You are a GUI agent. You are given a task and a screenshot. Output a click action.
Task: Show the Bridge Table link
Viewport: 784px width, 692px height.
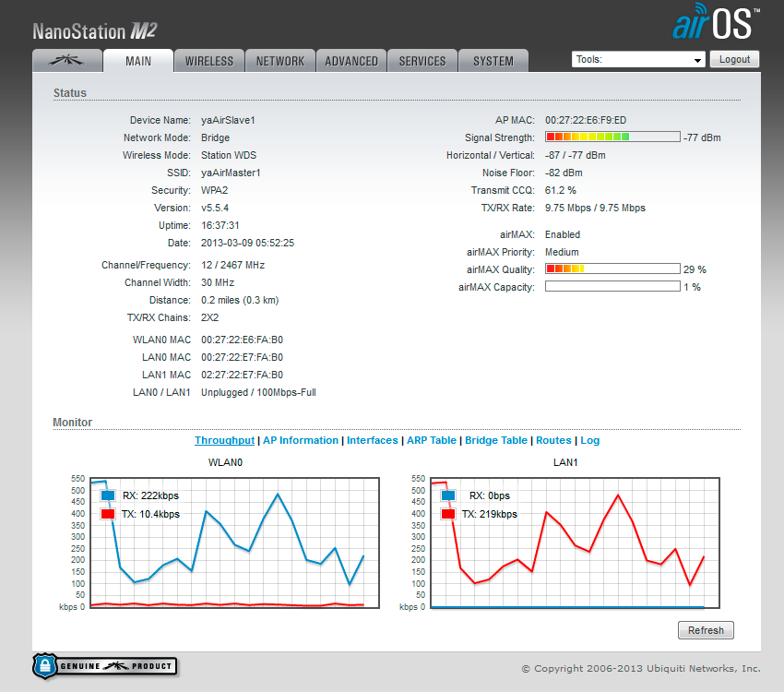[x=496, y=440]
